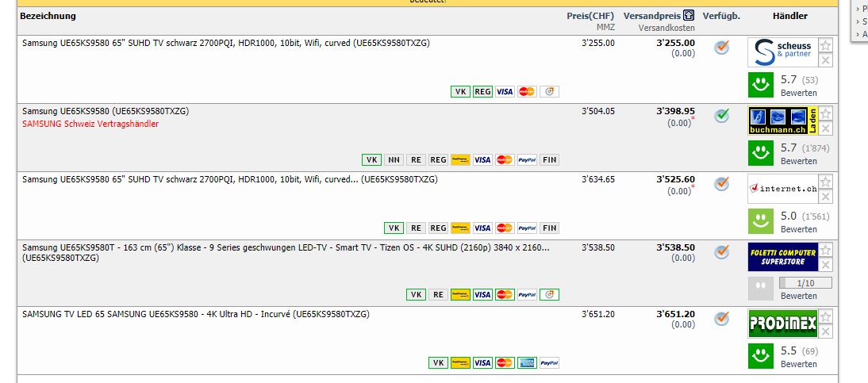Click RE badge in internet.ch row
Screen dimensions: 868x383
tap(416, 228)
